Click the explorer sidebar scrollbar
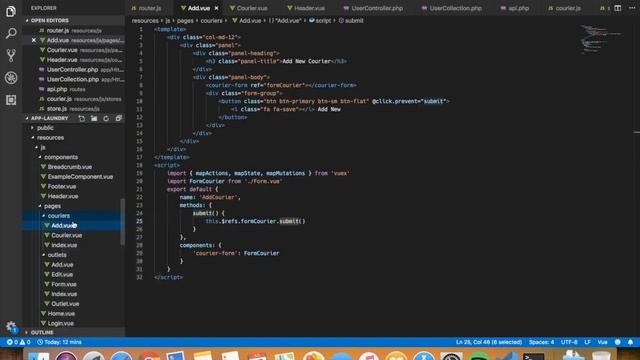 (x=122, y=222)
